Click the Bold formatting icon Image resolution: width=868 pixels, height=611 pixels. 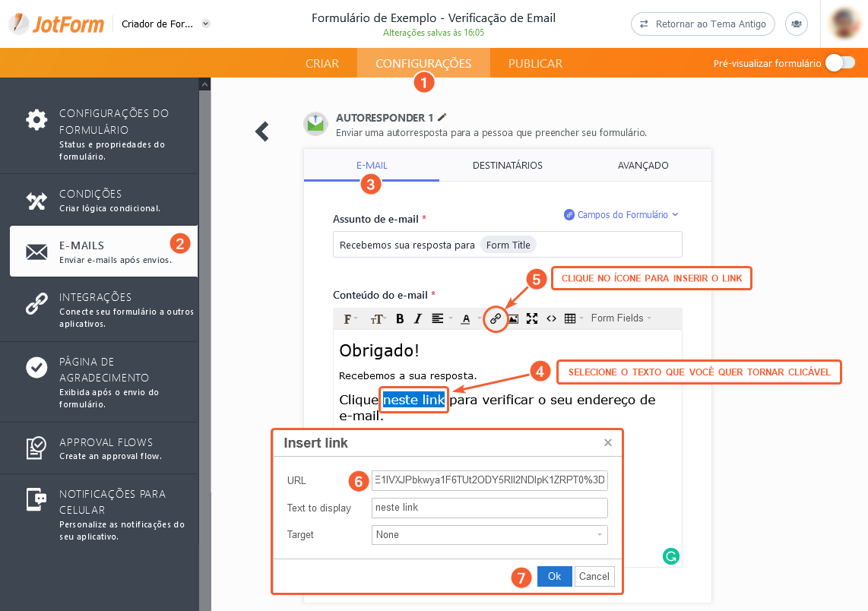399,318
